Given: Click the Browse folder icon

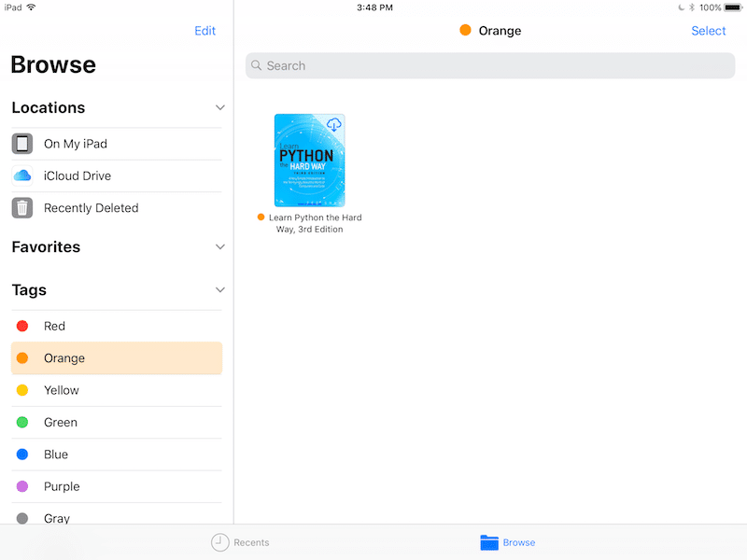Looking at the screenshot, I should pos(489,542).
